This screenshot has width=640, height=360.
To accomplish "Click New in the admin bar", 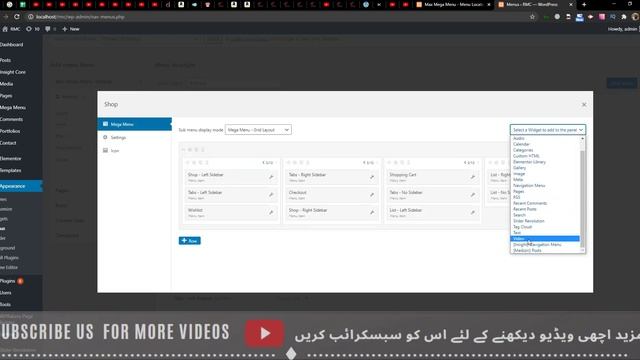I will click(x=71, y=29).
